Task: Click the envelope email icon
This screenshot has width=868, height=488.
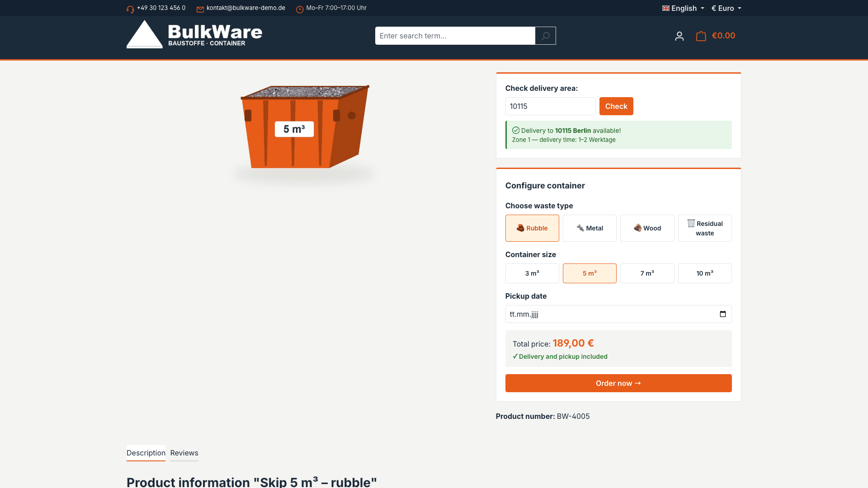Action: click(x=200, y=9)
